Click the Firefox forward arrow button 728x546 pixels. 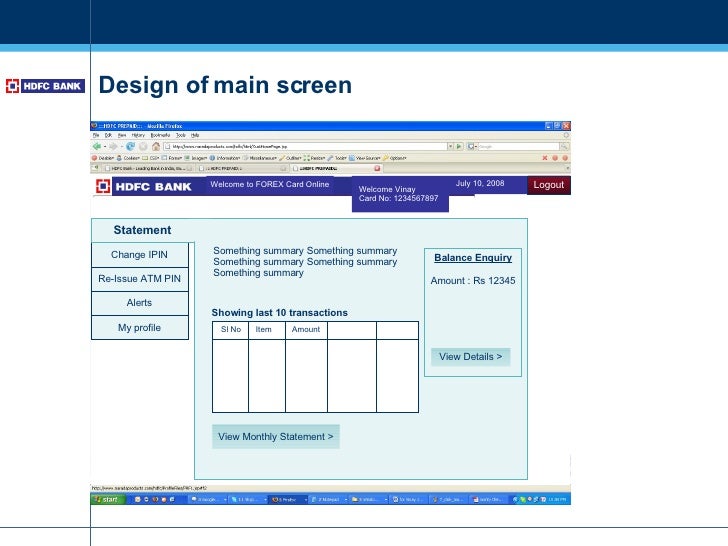[113, 146]
